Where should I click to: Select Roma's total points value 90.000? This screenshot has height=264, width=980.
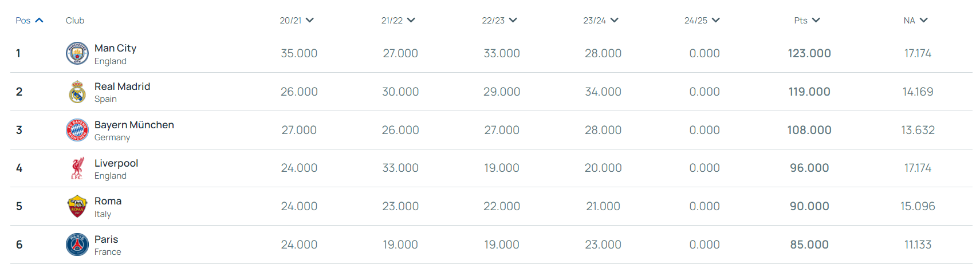(x=809, y=206)
